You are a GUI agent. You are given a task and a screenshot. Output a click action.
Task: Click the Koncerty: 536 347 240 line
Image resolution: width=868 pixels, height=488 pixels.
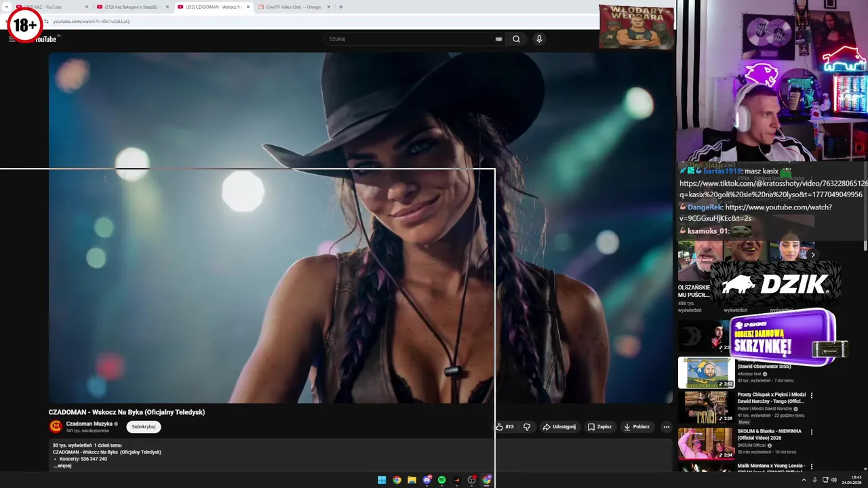pyautogui.click(x=83, y=459)
